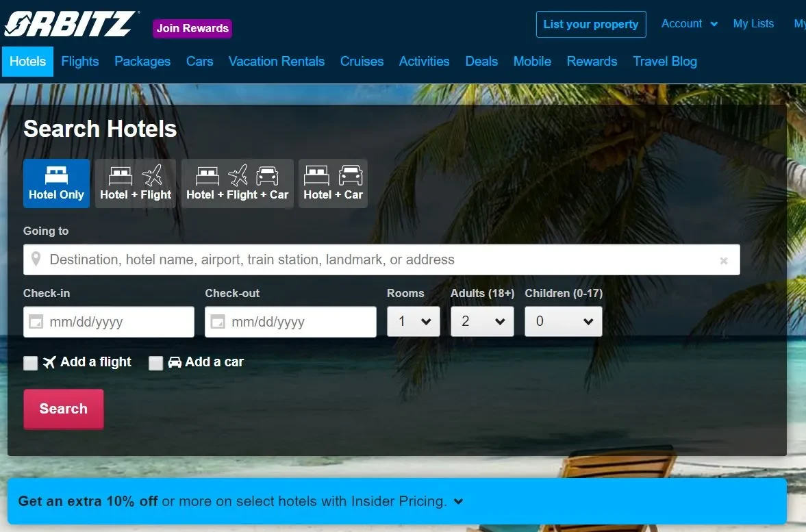806x532 pixels.
Task: Open the Vacation Rentals tab
Action: 277,61
